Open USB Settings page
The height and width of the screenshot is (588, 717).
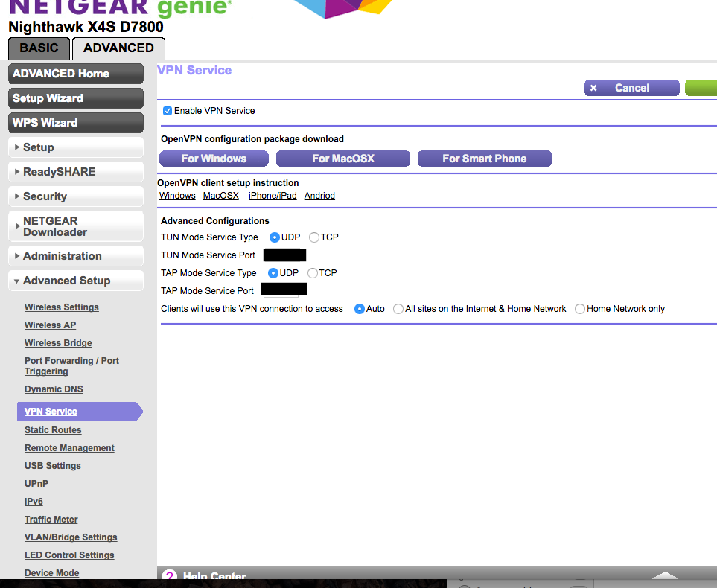(x=53, y=466)
